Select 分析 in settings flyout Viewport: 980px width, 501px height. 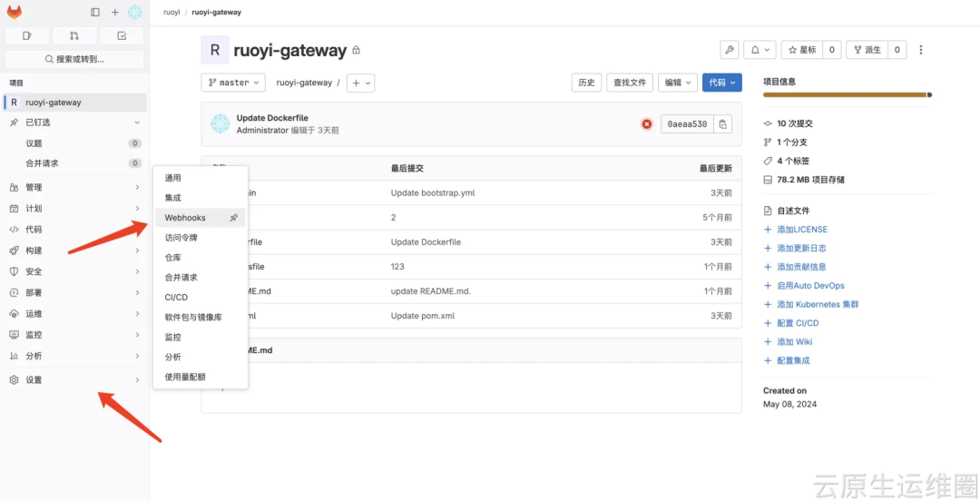[x=200, y=357]
